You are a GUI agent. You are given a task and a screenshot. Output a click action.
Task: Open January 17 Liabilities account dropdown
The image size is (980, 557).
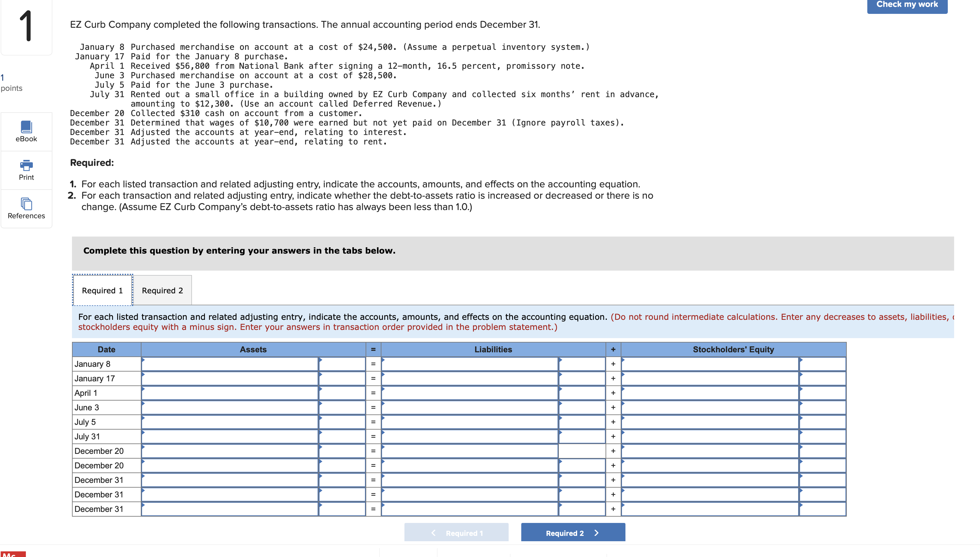[470, 379]
